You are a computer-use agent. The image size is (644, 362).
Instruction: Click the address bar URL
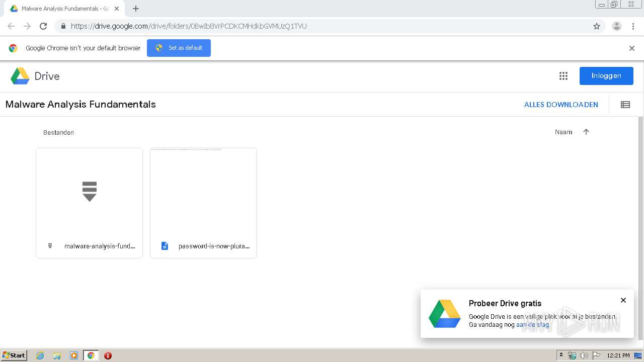tap(189, 26)
